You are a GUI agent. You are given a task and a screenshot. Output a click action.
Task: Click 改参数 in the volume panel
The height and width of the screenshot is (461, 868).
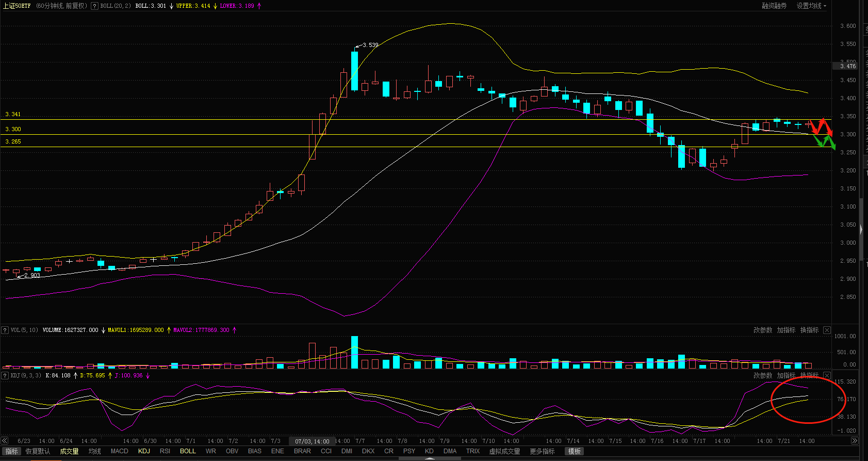click(x=763, y=330)
